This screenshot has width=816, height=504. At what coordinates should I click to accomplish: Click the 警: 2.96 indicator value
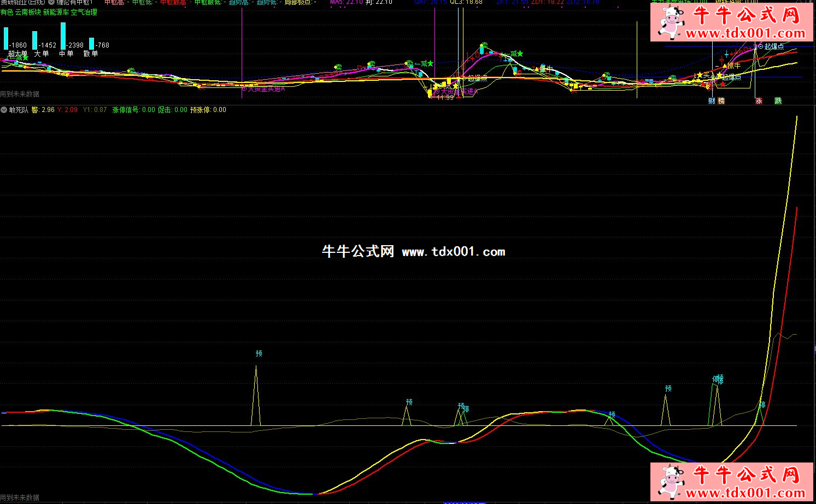[43, 110]
